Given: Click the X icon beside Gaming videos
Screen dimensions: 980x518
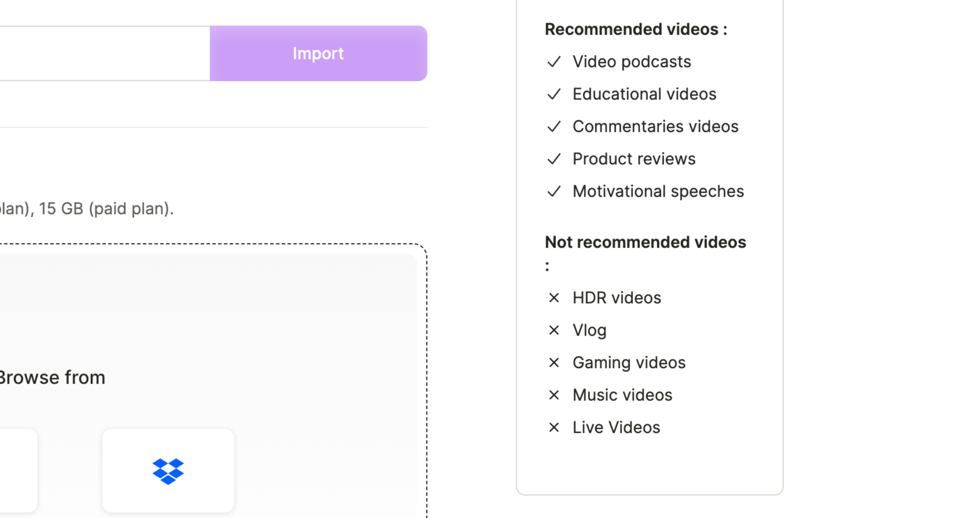Looking at the screenshot, I should point(554,362).
